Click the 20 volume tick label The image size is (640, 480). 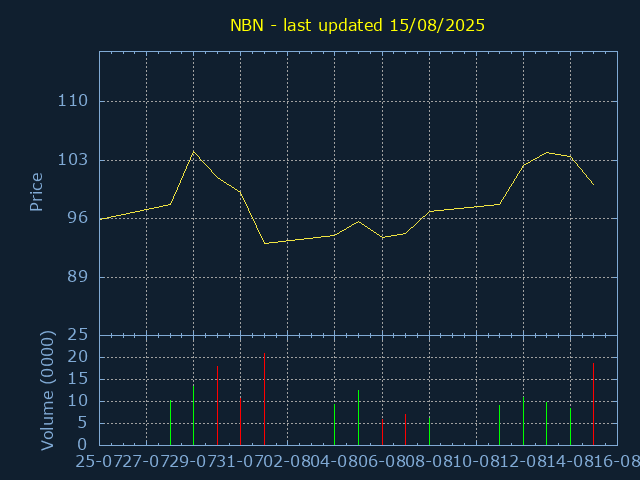coord(78,357)
